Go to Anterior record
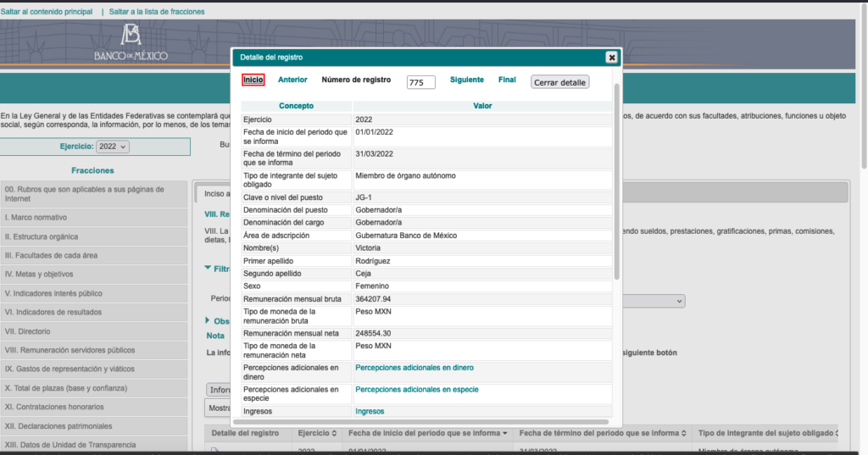 [x=292, y=80]
